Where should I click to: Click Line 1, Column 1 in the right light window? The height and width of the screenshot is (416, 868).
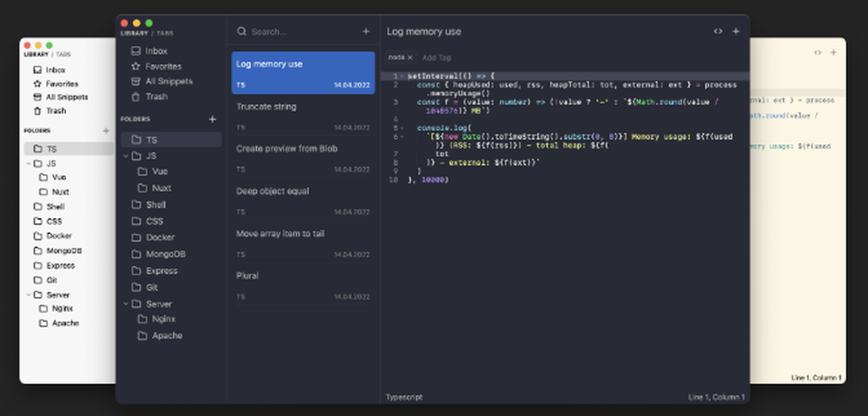pyautogui.click(x=816, y=378)
